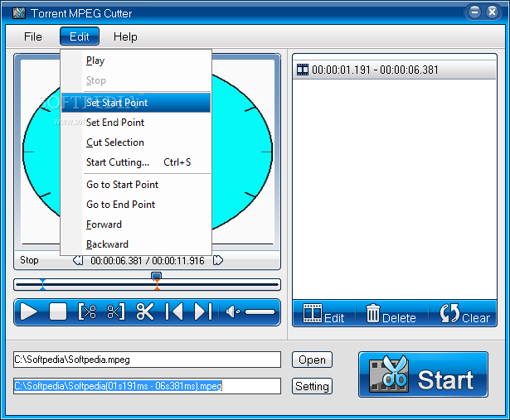Click the large Start cutting button
This screenshot has height=420, width=510.
pos(423,374)
